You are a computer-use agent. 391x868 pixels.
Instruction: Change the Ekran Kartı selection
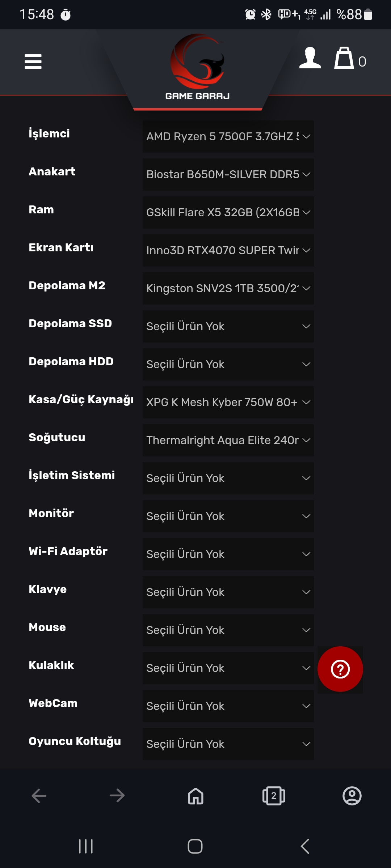click(x=228, y=250)
